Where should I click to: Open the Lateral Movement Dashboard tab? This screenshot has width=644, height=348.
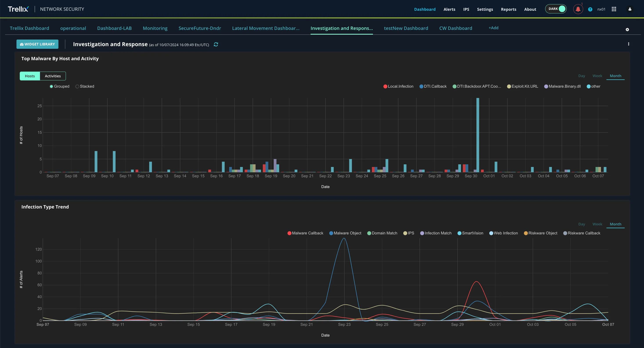[266, 28]
